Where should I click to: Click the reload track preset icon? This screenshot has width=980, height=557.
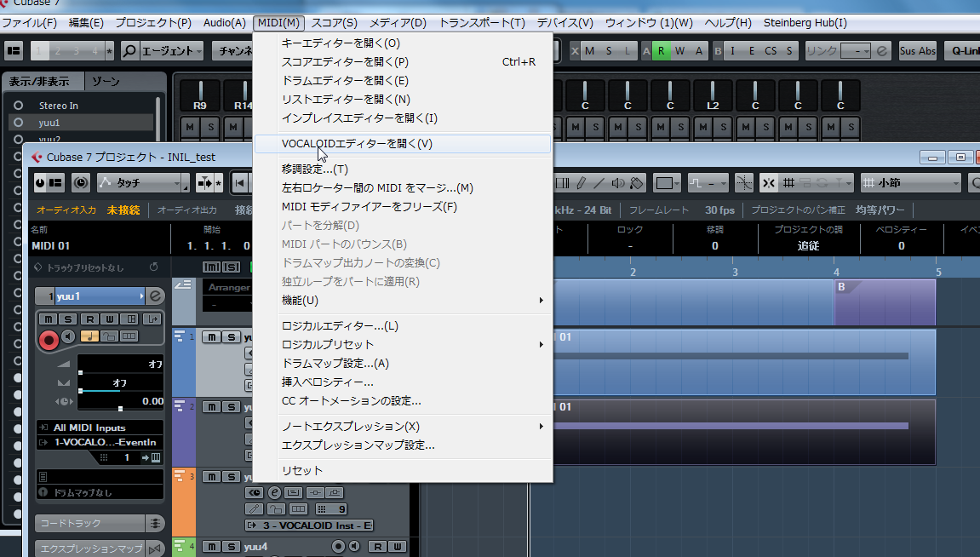pos(154,267)
